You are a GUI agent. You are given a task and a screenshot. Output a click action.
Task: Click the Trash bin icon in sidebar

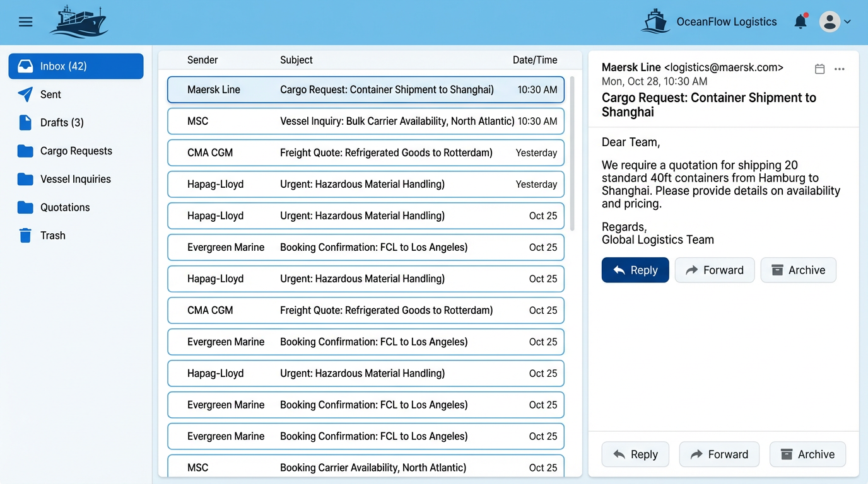click(25, 236)
